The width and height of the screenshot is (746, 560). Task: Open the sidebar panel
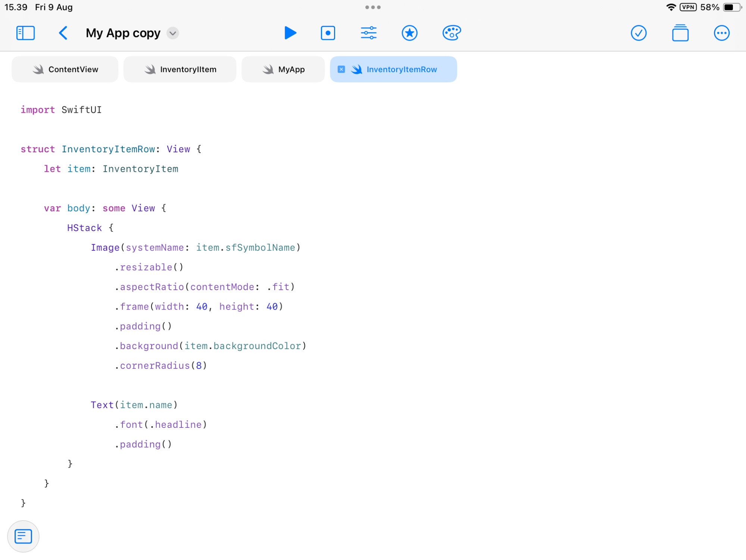click(25, 33)
